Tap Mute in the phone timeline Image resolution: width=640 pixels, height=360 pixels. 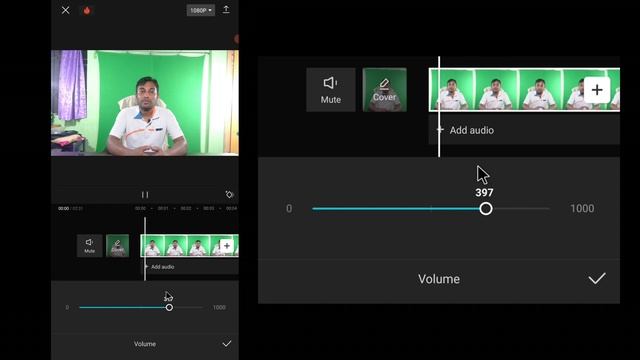(89, 246)
